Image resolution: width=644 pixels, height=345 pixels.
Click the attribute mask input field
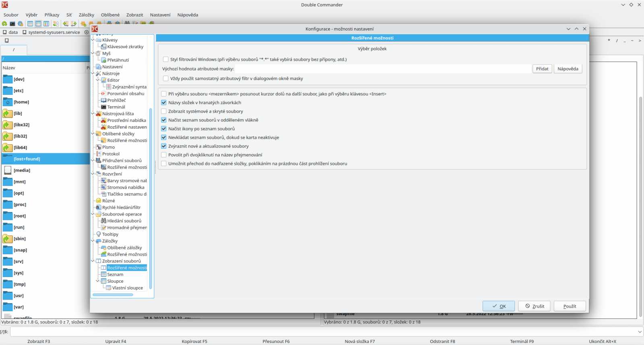tap(383, 69)
